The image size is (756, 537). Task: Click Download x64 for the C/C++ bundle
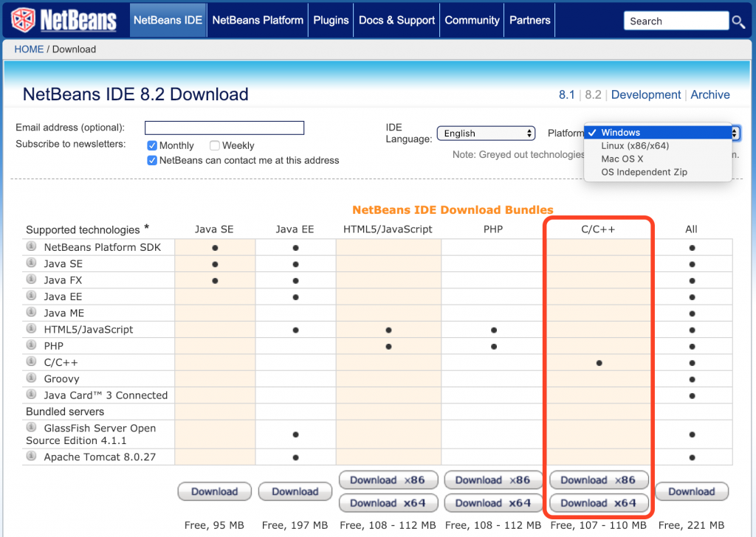[598, 503]
